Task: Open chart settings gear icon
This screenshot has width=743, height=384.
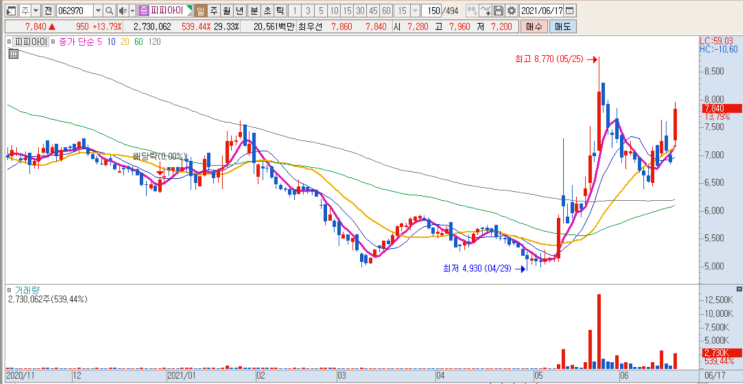Action: click(x=511, y=10)
